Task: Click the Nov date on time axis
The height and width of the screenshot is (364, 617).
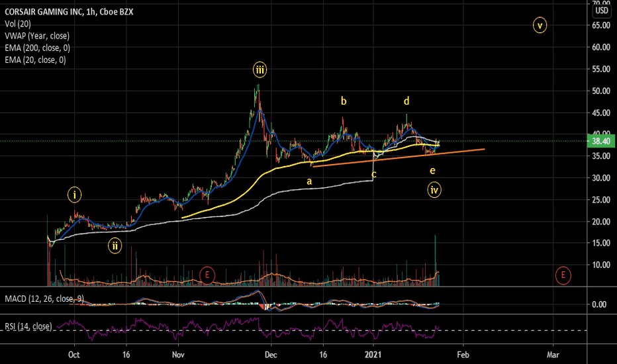Action: 178,355
